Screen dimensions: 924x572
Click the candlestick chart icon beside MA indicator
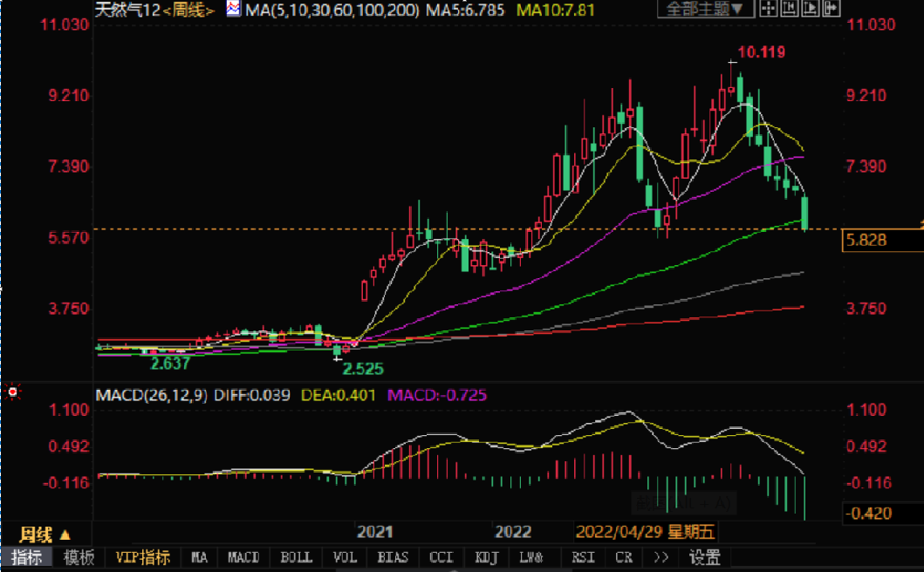coord(233,8)
